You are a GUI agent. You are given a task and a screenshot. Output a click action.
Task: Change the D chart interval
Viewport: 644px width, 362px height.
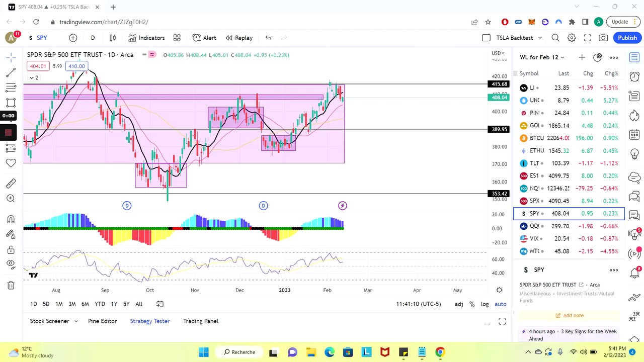(93, 38)
